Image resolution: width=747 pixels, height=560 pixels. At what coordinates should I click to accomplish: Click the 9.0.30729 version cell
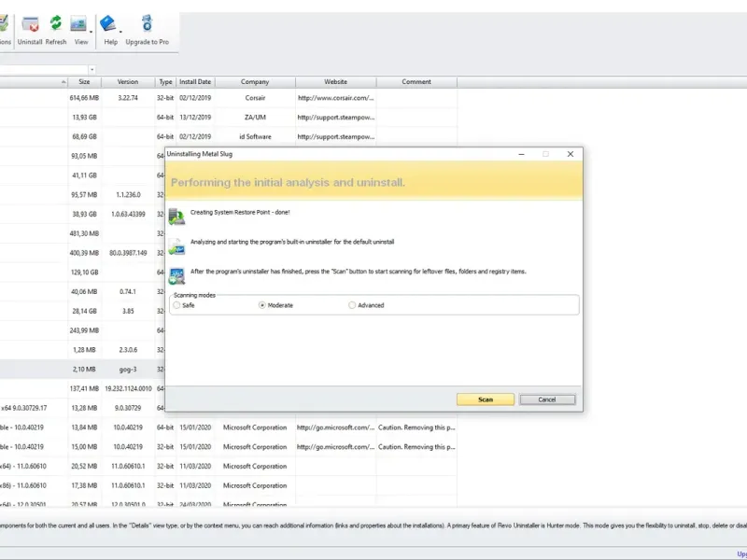pos(128,408)
